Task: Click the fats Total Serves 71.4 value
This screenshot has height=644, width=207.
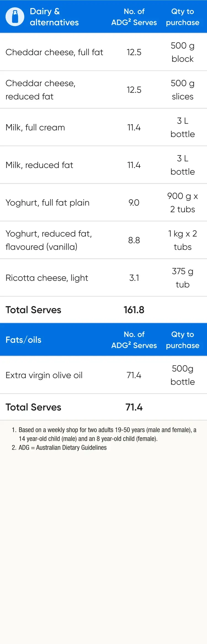Action: (134, 407)
